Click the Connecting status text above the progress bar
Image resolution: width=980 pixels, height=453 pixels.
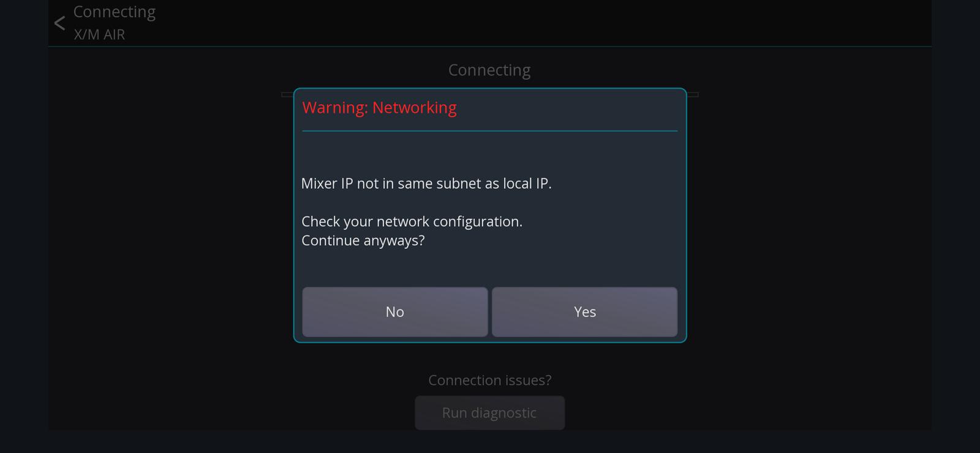489,70
